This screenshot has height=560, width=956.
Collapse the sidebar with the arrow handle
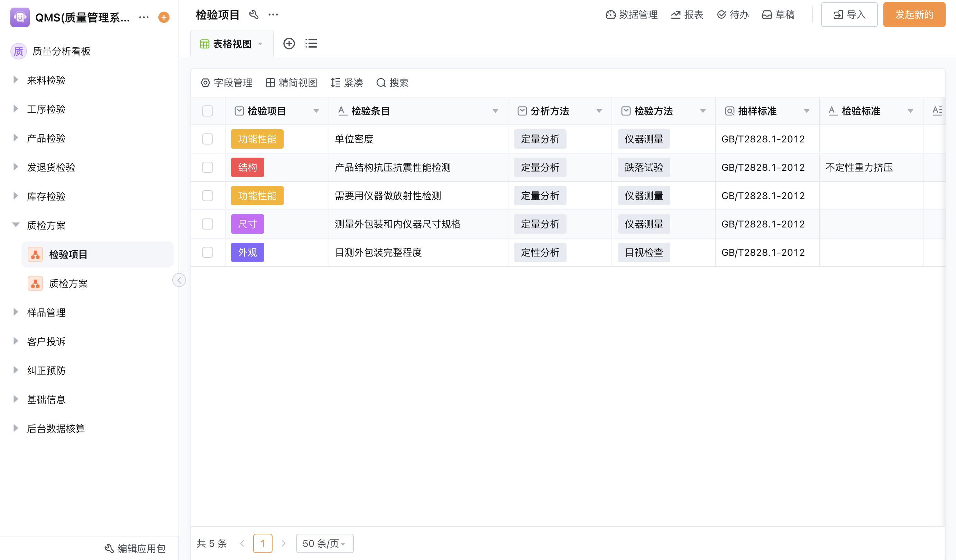click(x=179, y=280)
